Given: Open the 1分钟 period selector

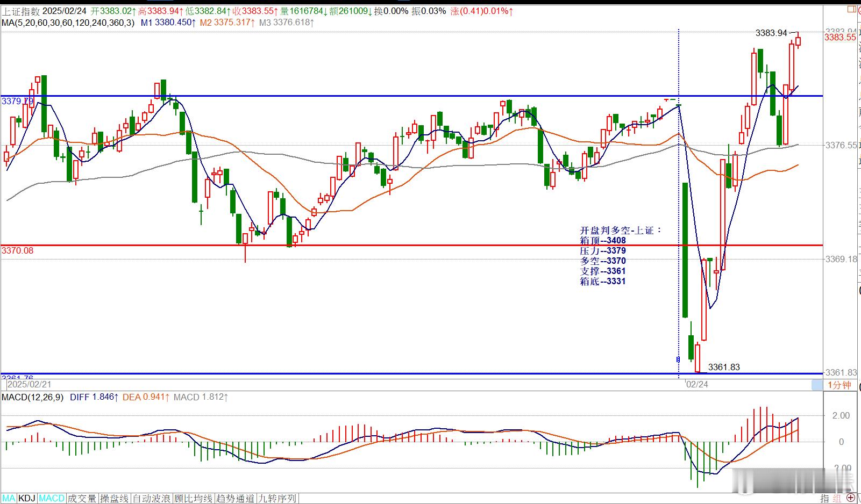Looking at the screenshot, I should 839,385.
